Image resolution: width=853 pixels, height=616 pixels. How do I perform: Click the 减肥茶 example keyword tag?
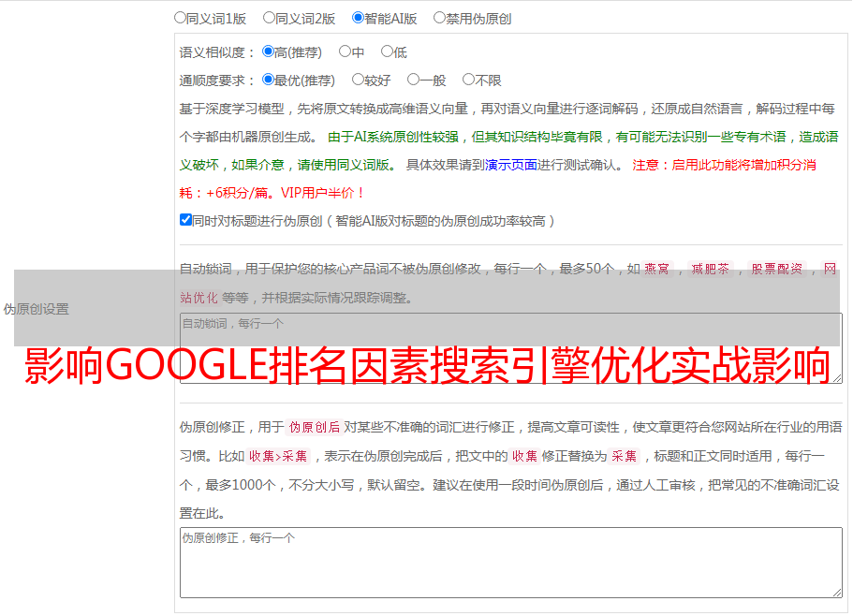coord(710,269)
